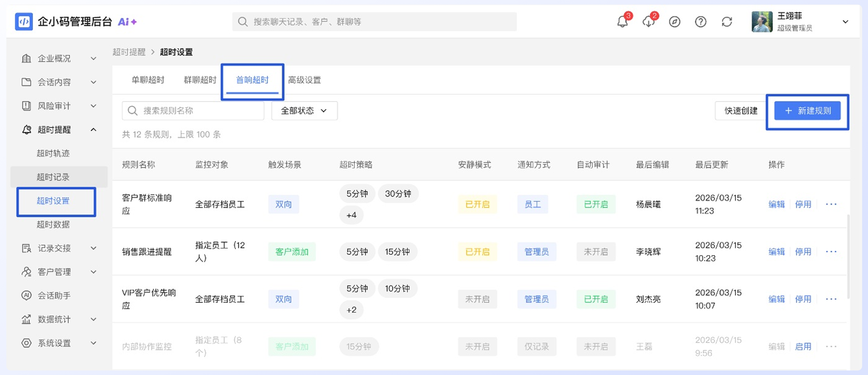Click the compass explore icon
Screen dimensions: 868x375
[674, 22]
